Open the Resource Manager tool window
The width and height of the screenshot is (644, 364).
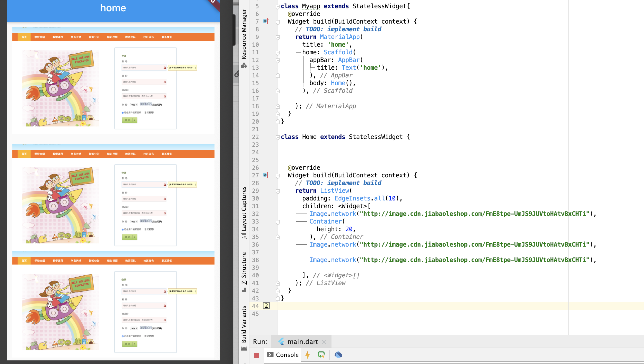click(x=244, y=35)
